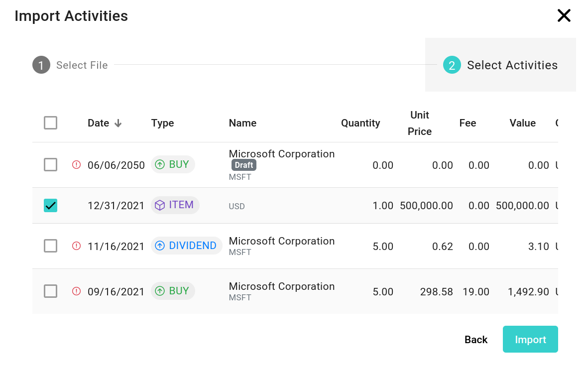Uncheck the 12/31/2021 ITEM activity
This screenshot has width=588, height=383.
tap(50, 205)
